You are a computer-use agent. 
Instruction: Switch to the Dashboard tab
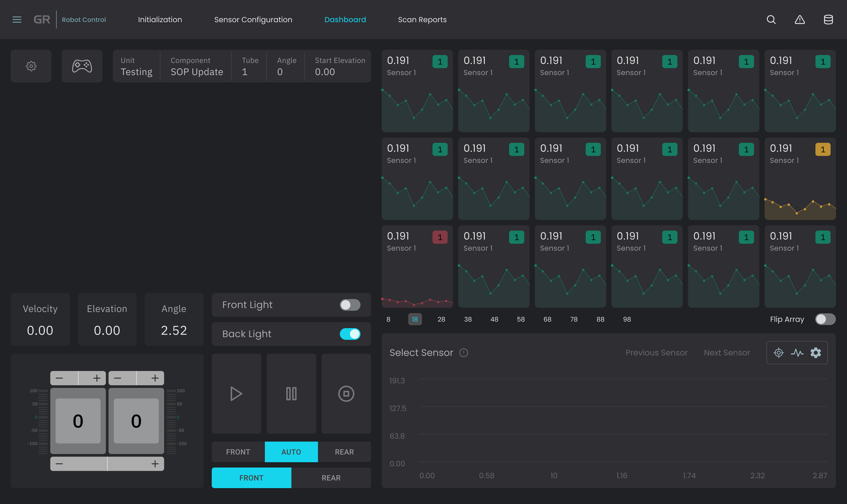(345, 20)
